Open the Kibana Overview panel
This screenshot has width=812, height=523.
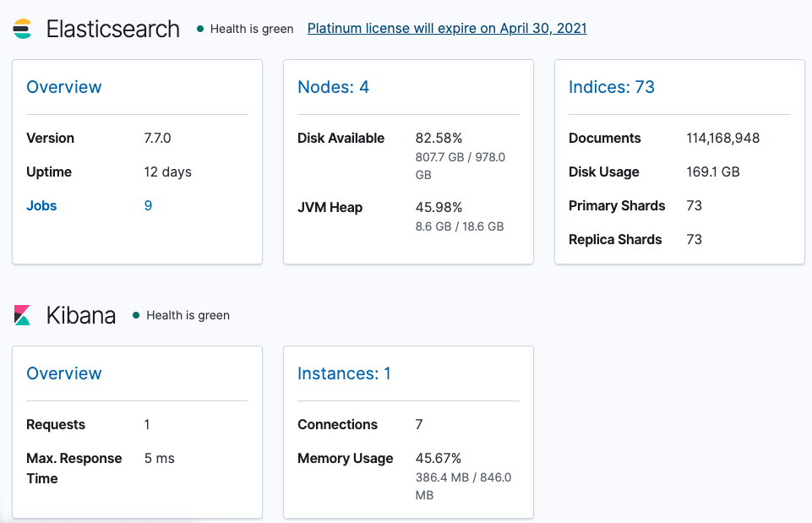coord(64,373)
